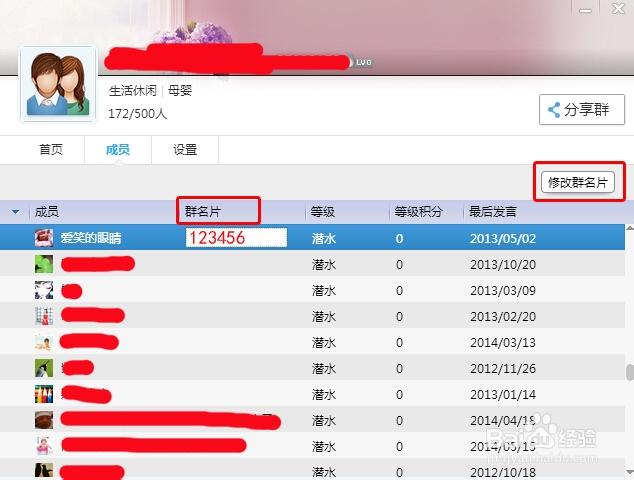
Task: Click the dark avatar in 2012/10/18 row
Action: (44, 471)
